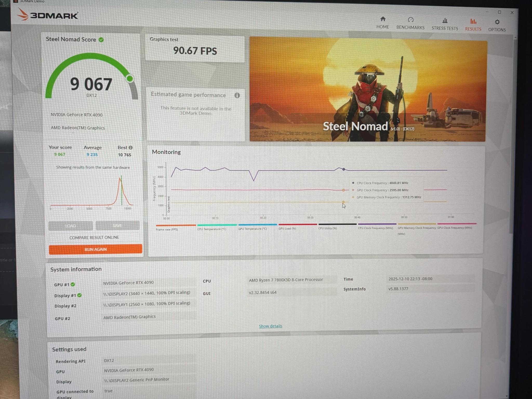Click AMD Ryzen 7 7800X3D processor text
Viewport: 532px width, 399px height.
tap(286, 280)
